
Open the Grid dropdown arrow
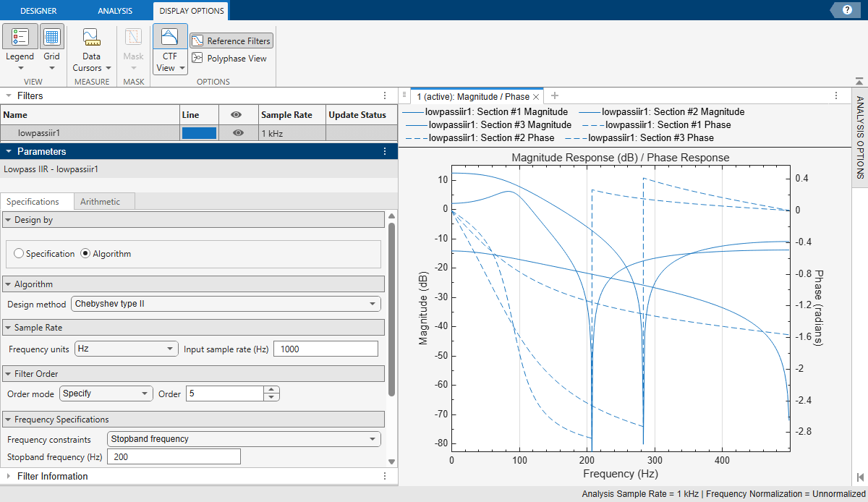(51, 67)
